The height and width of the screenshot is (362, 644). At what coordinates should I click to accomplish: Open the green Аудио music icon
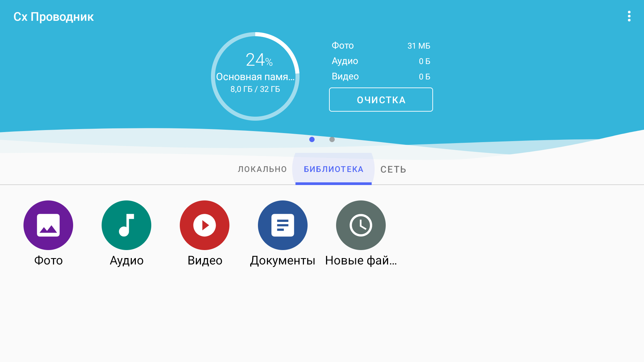(126, 225)
